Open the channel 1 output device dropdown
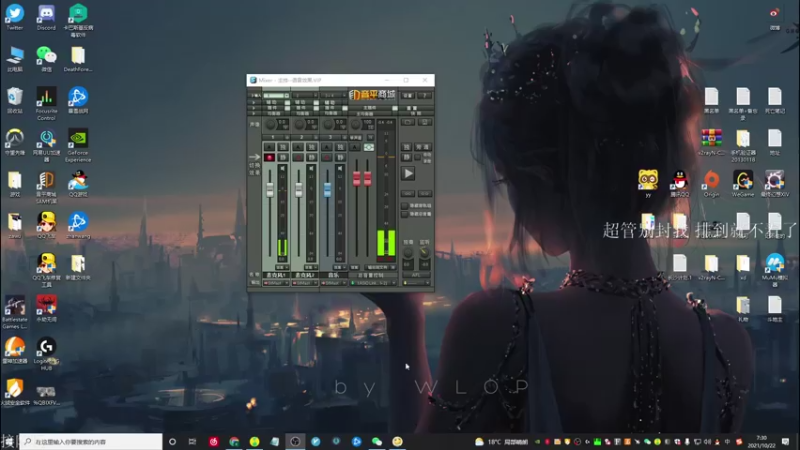 [x=276, y=283]
